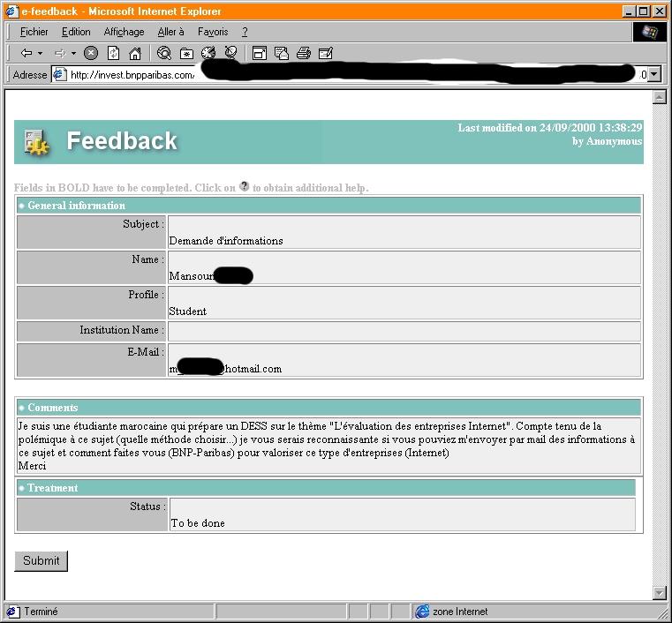Click the help question mark icon
This screenshot has height=623, width=672.
245,186
